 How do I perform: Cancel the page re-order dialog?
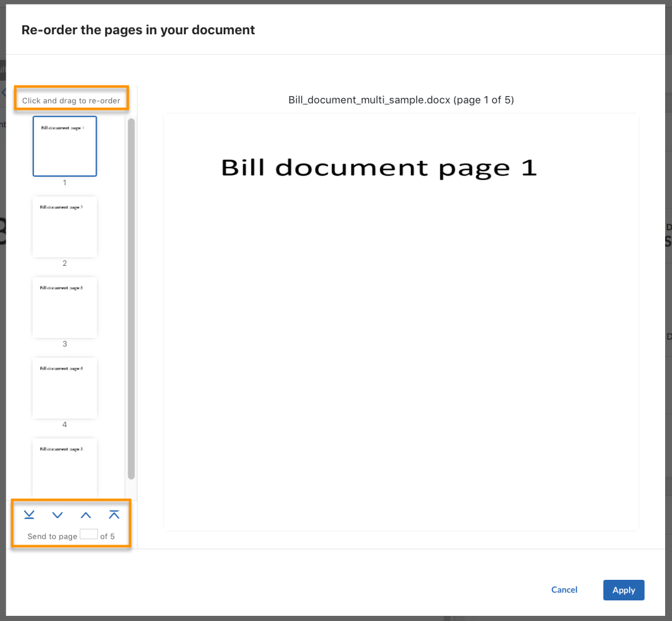[x=564, y=590]
